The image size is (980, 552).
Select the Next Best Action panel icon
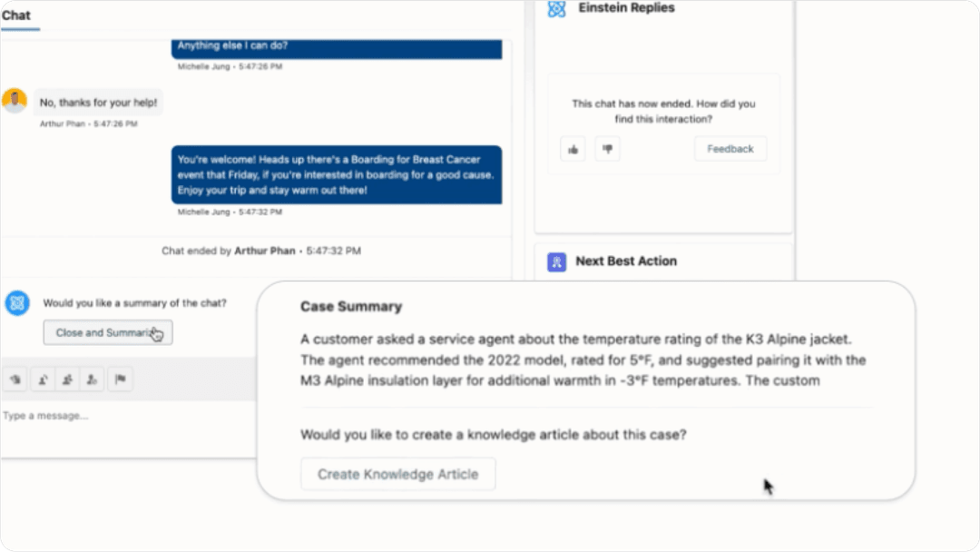[x=558, y=261]
